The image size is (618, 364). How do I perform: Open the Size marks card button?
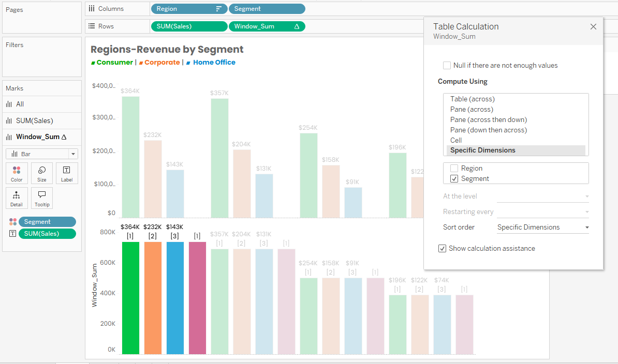tap(42, 173)
